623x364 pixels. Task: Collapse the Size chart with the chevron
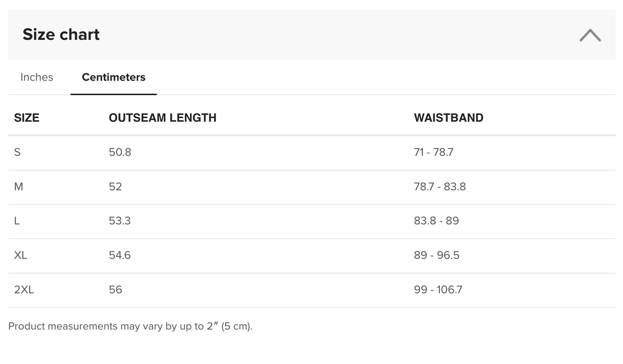coord(590,35)
